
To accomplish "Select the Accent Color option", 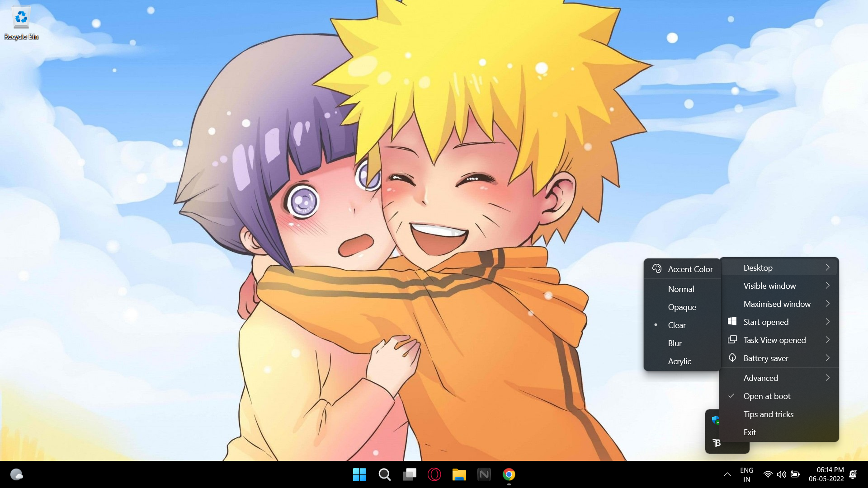I will point(682,269).
